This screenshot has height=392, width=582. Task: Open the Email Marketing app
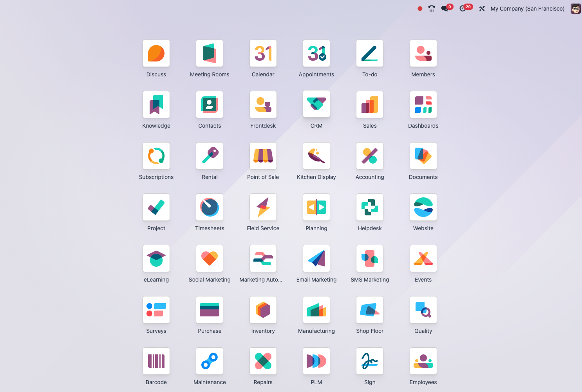click(316, 259)
